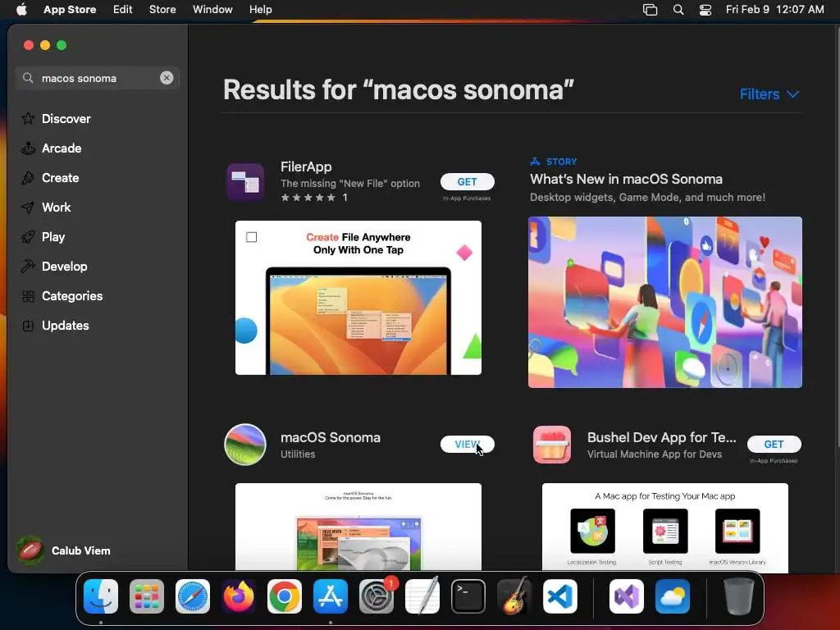Click the date and time clock

(x=774, y=9)
